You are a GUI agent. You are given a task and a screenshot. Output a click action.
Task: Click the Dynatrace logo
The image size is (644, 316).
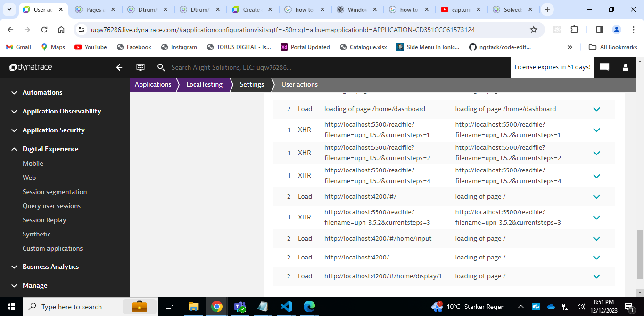pos(30,67)
